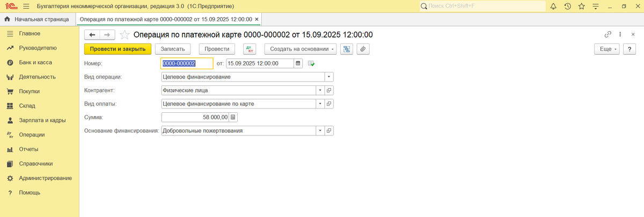Image resolution: width=644 pixels, height=217 pixels.
Task: Switch to Начальная страница tab
Action: coord(36,19)
